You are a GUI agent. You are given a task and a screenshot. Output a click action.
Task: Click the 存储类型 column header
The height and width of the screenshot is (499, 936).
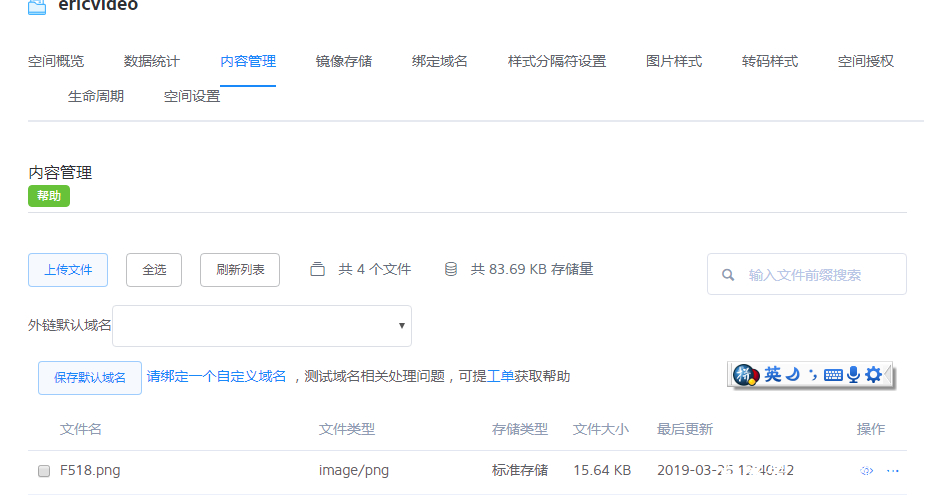click(520, 429)
